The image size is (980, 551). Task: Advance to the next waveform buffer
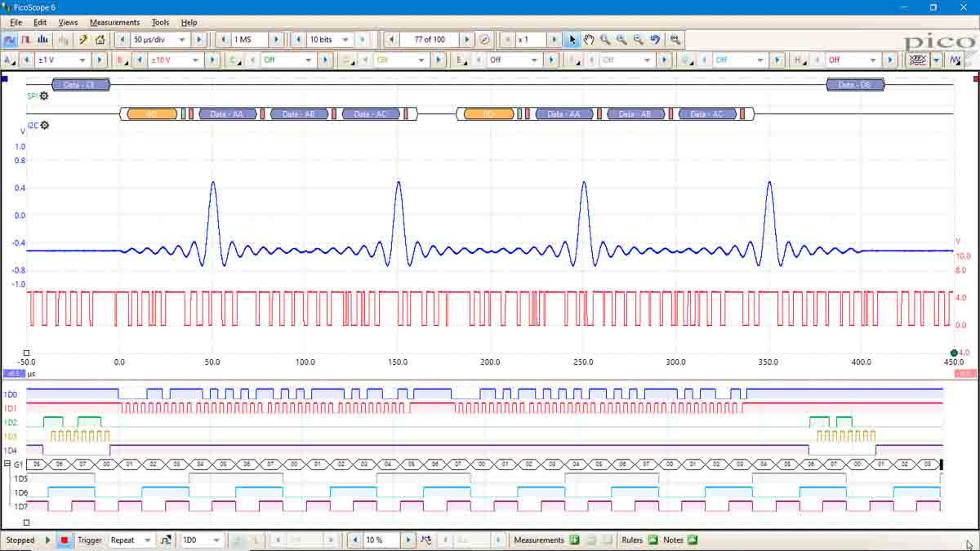click(x=466, y=38)
